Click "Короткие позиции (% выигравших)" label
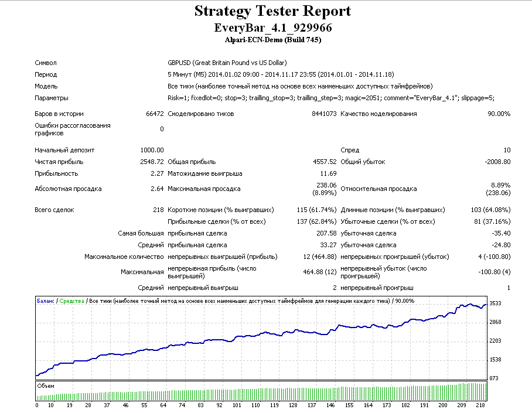This screenshot has height=413, width=532. pyautogui.click(x=220, y=210)
